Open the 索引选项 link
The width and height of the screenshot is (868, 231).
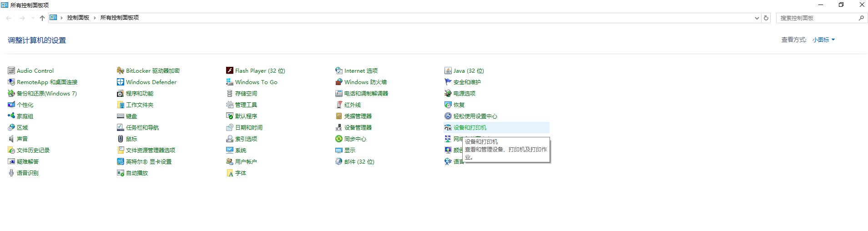tap(246, 139)
